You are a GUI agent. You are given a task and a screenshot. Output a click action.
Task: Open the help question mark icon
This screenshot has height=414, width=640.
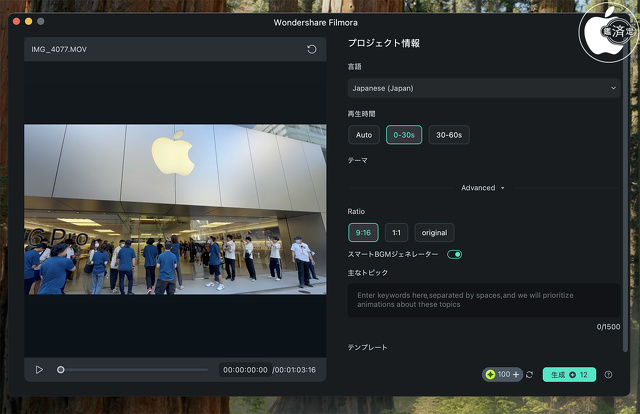click(608, 374)
